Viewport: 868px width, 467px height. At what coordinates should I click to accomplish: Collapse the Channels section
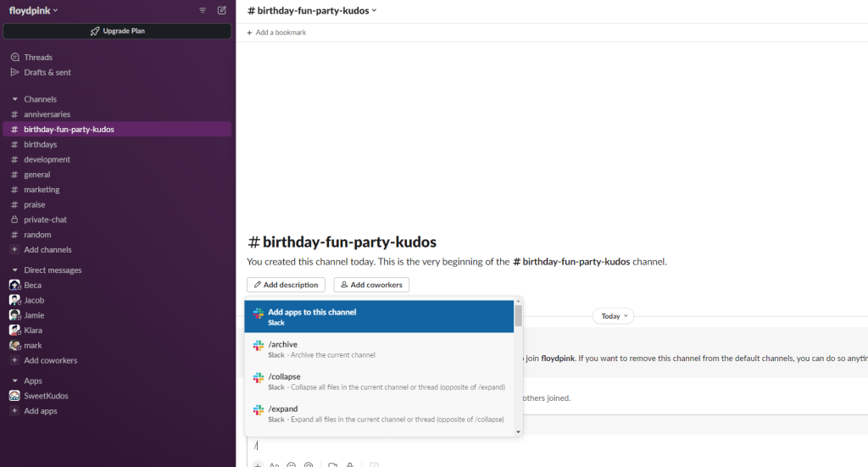14,100
